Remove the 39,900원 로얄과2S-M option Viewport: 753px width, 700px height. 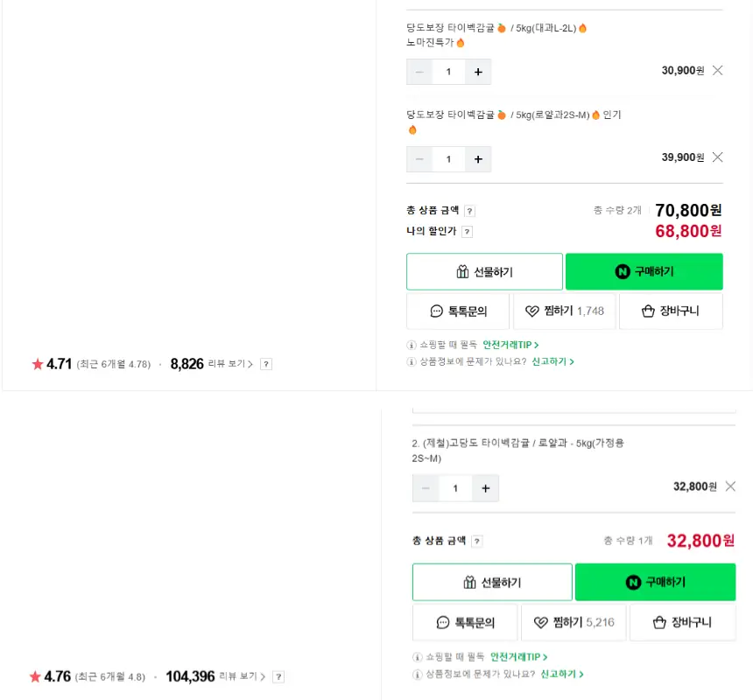click(718, 157)
